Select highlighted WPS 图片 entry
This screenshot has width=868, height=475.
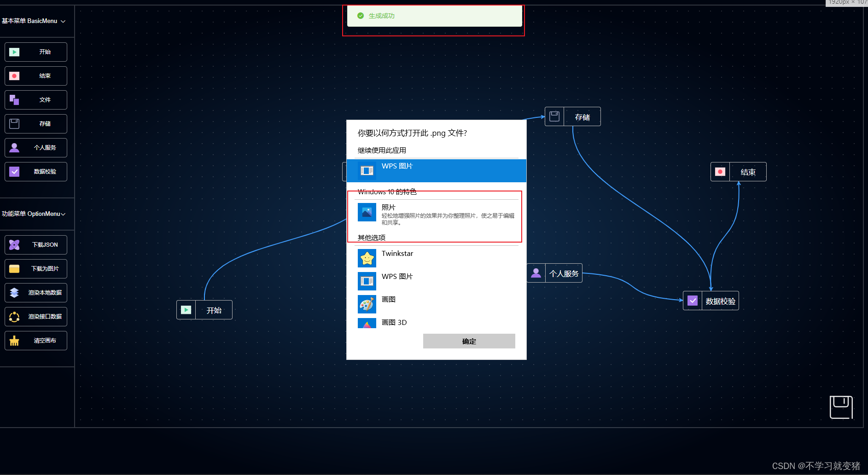pos(437,171)
